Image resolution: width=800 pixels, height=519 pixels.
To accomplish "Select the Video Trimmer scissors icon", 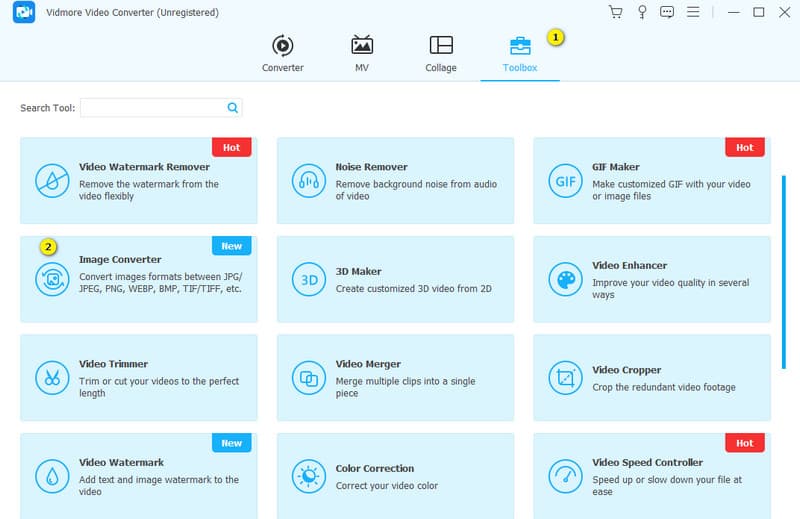I will pyautogui.click(x=50, y=378).
